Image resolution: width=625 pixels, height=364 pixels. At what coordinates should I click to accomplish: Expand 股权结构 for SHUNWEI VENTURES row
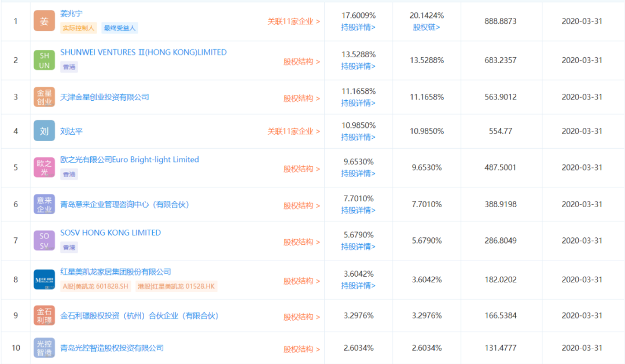point(302,61)
